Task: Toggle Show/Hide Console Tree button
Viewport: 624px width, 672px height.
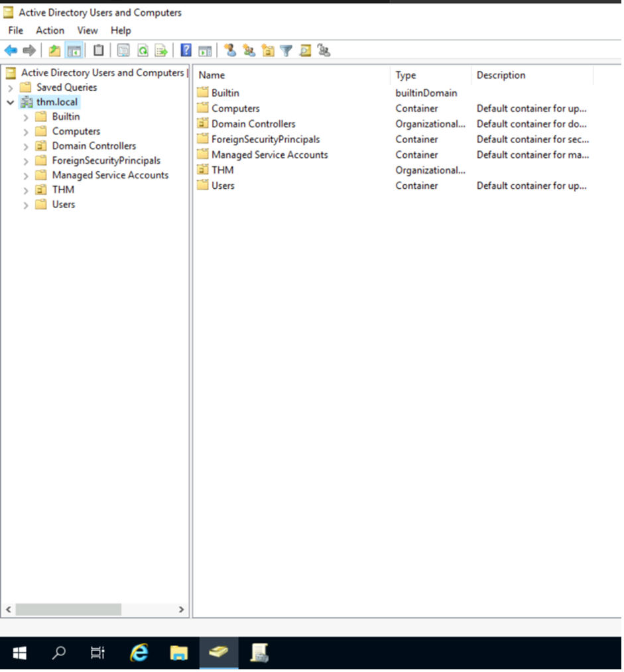Action: [x=74, y=51]
